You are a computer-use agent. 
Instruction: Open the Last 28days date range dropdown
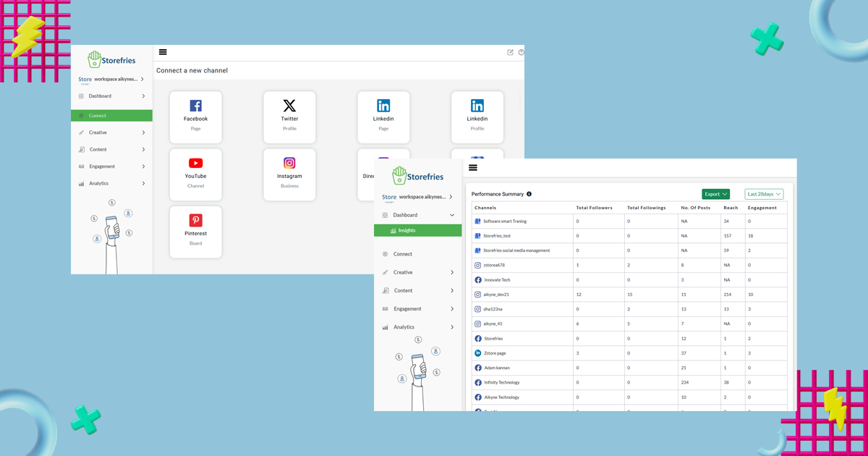[764, 194]
